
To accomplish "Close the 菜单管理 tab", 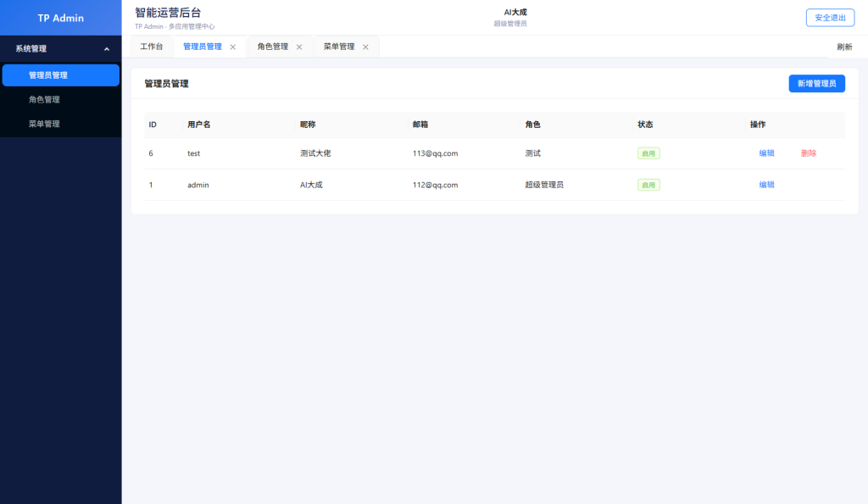I will tap(365, 47).
